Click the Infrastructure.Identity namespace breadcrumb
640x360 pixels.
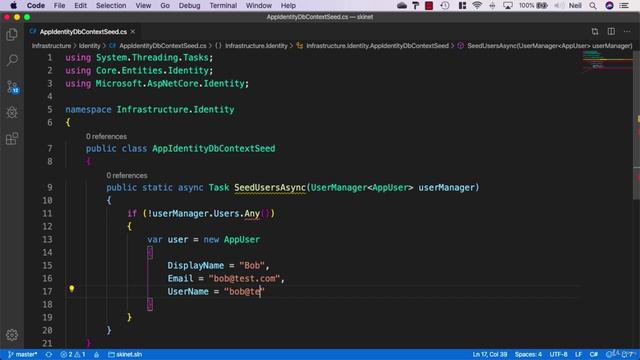pyautogui.click(x=252, y=46)
